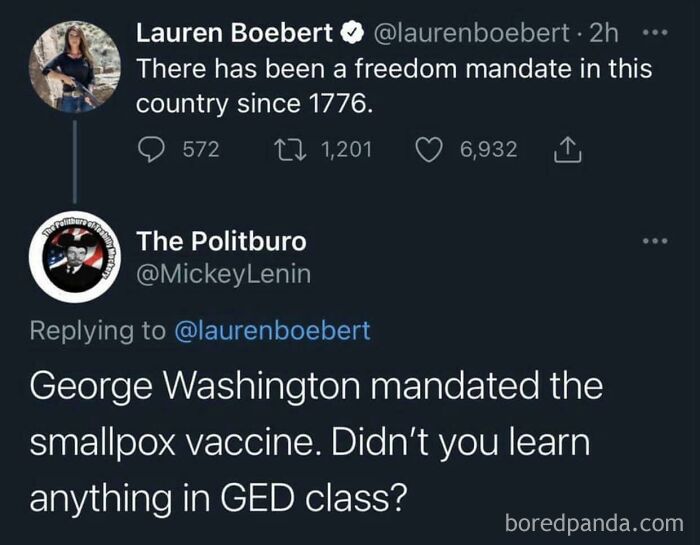Click the 6,932 like count

point(488,150)
